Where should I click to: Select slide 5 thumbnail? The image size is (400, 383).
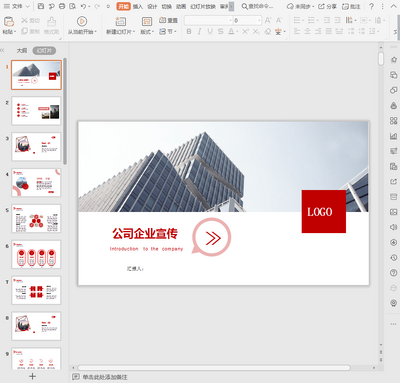(36, 219)
